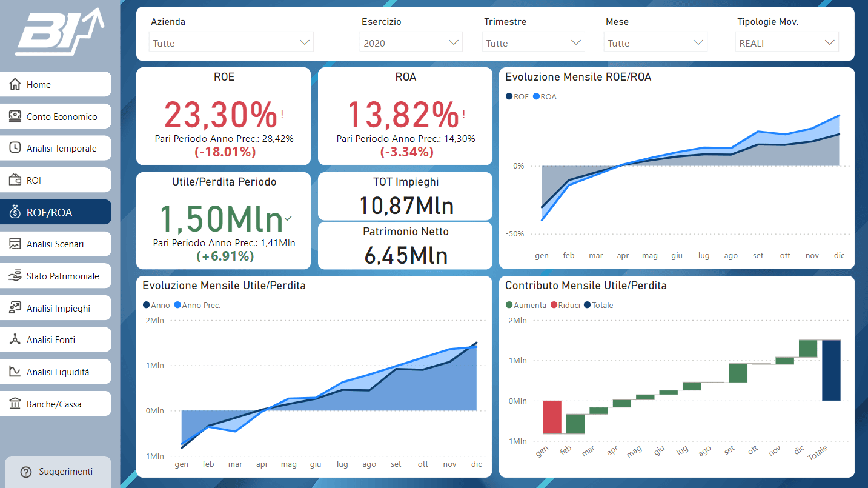Select the red gen bar
Viewport: 868px width, 488px height.
click(x=552, y=417)
